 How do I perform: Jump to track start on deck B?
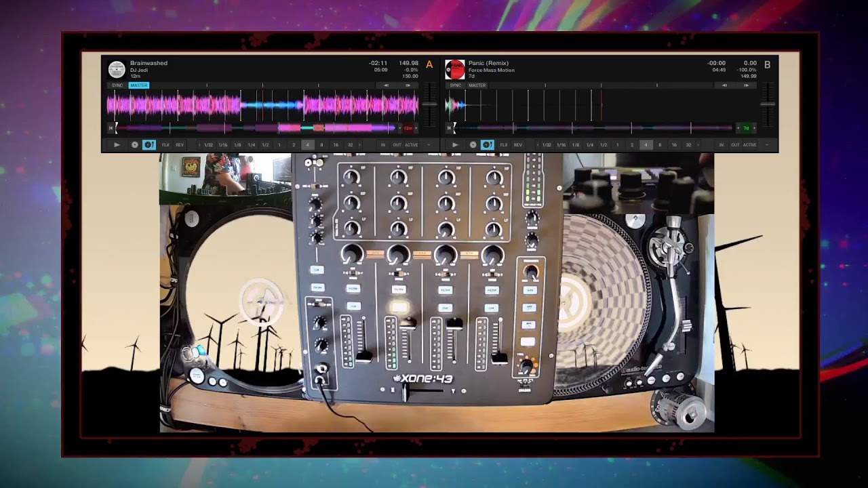tap(449, 128)
